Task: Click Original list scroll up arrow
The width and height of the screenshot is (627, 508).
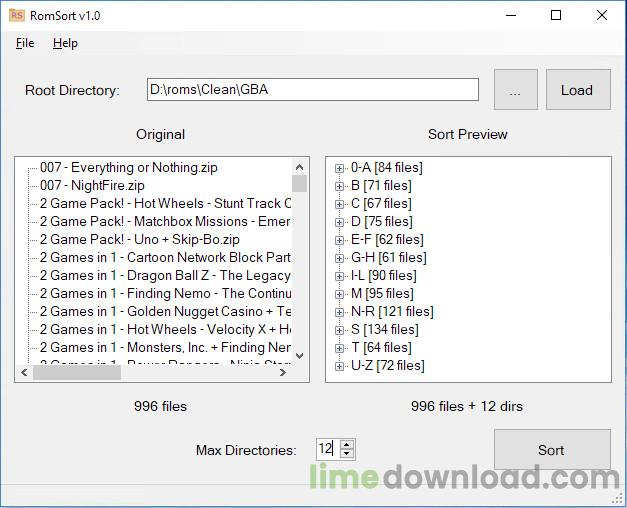Action: [300, 166]
